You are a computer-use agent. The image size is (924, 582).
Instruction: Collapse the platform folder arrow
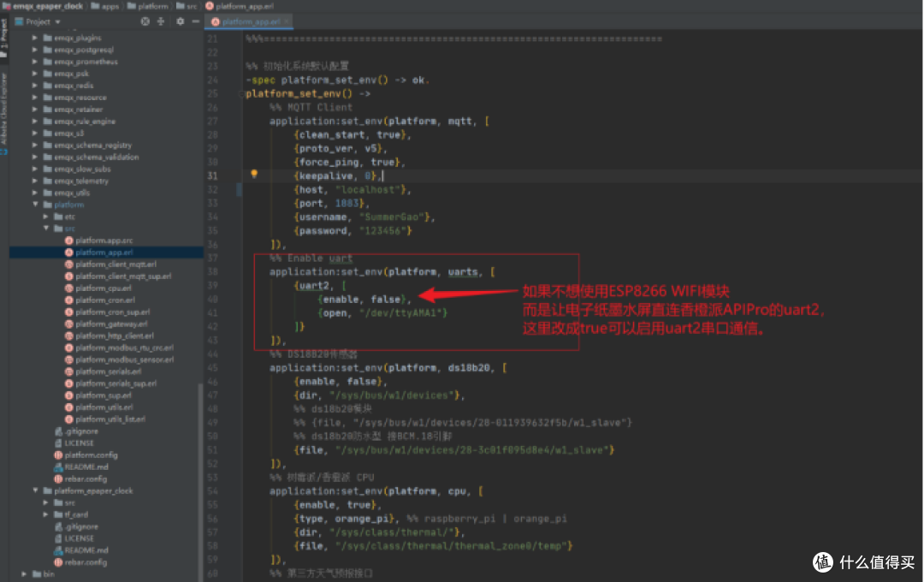tap(35, 205)
